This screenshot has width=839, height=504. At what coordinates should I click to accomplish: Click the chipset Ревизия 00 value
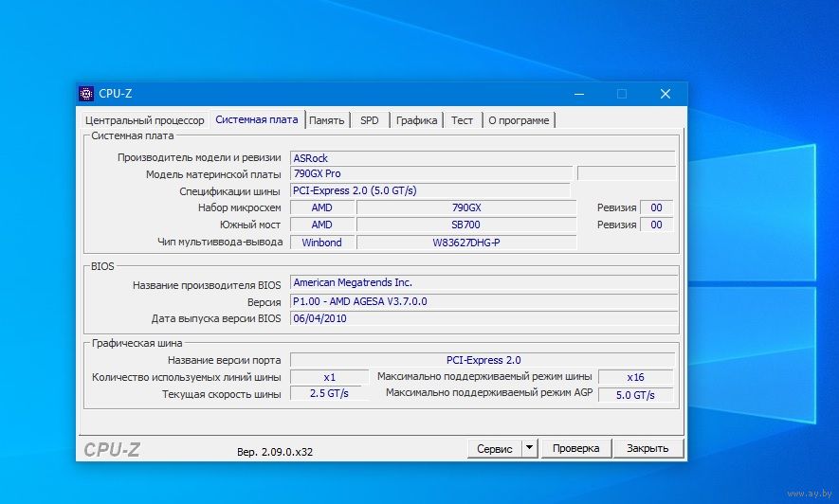pos(657,207)
